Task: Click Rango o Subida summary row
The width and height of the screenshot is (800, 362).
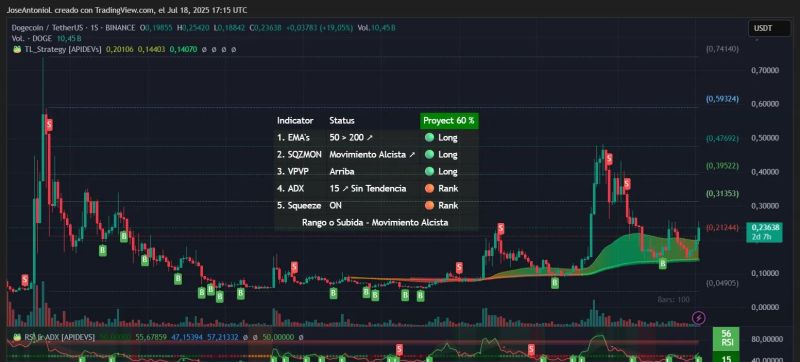Action: coord(375,223)
